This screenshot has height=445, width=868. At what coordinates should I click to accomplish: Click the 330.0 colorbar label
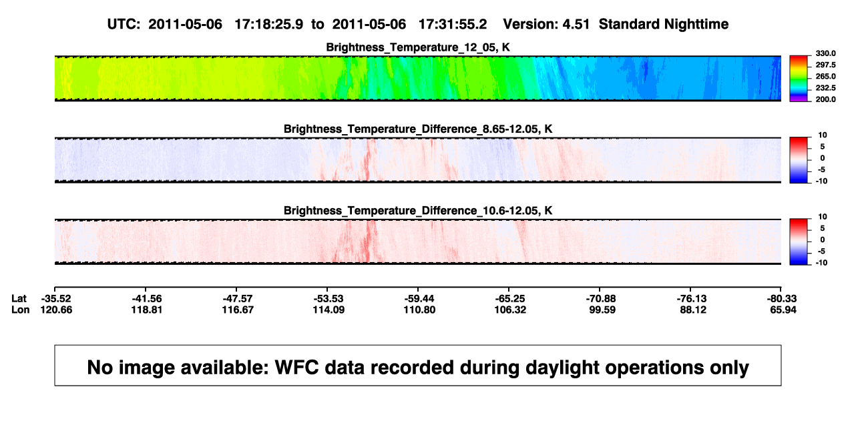827,53
